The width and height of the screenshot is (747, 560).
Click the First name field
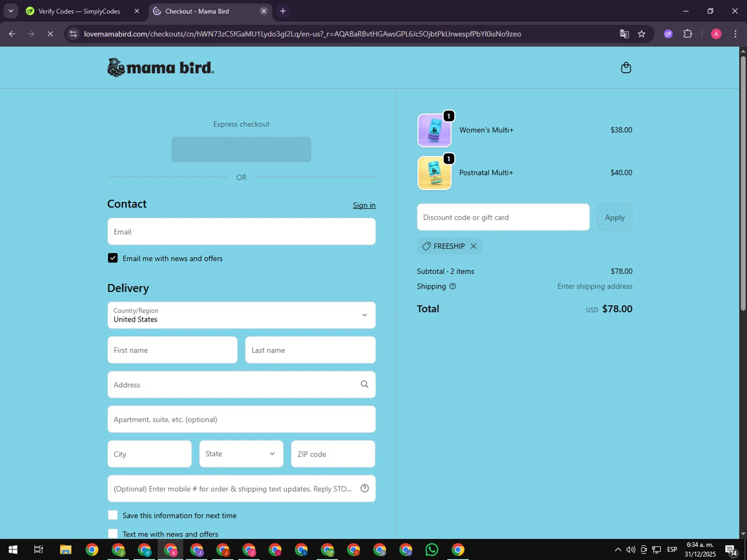(172, 350)
